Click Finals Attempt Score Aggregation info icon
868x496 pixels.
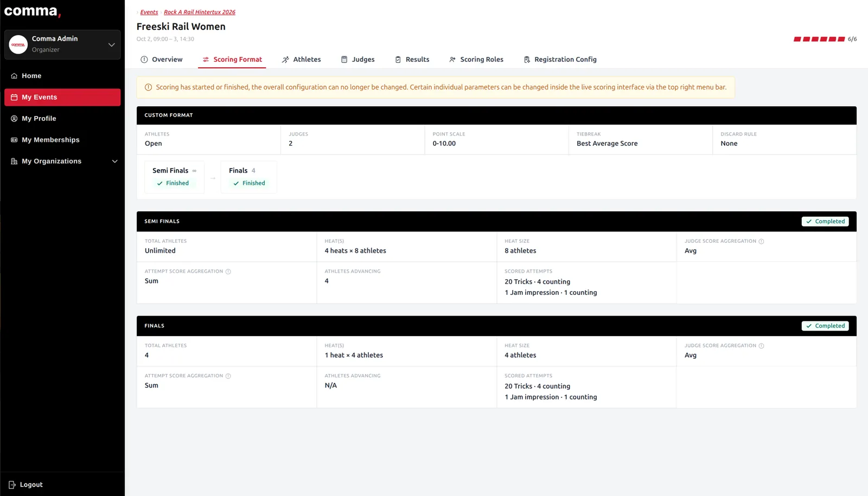click(x=228, y=376)
